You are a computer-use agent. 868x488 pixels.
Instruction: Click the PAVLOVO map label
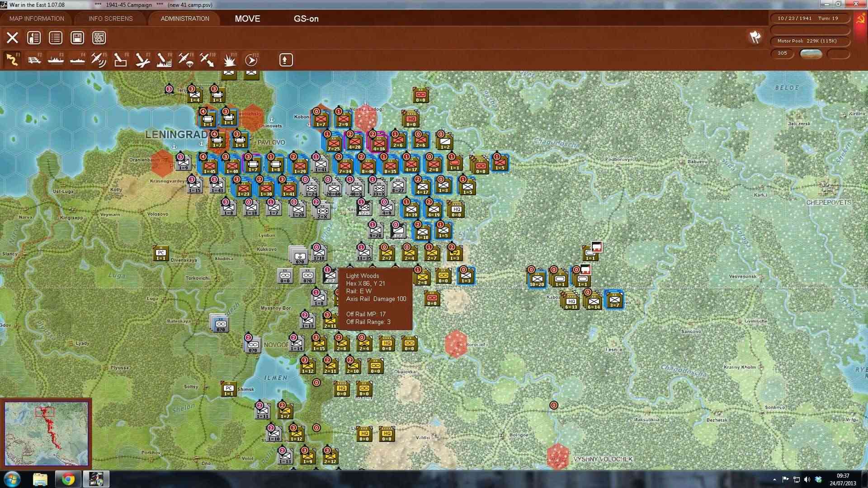click(x=271, y=142)
